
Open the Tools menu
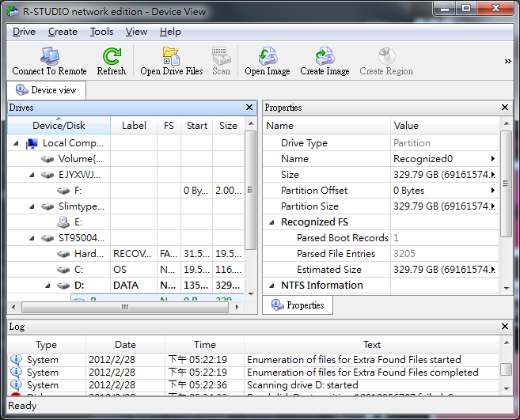[101, 32]
